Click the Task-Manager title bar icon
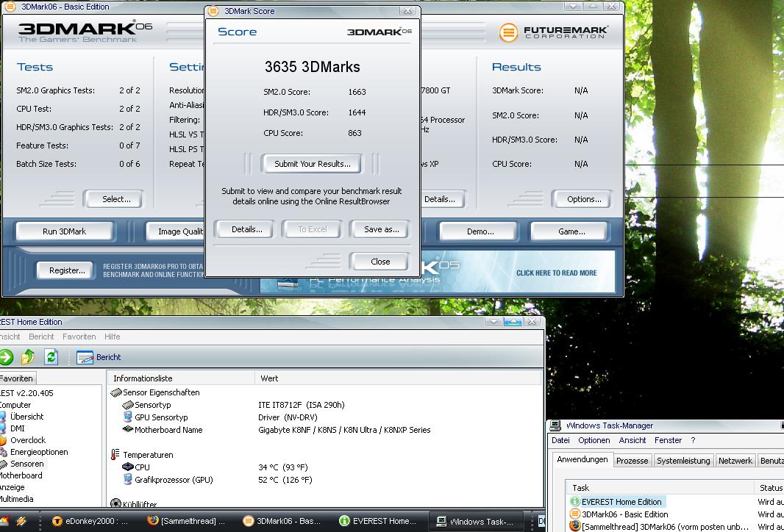The height and width of the screenshot is (532, 784). click(x=555, y=425)
